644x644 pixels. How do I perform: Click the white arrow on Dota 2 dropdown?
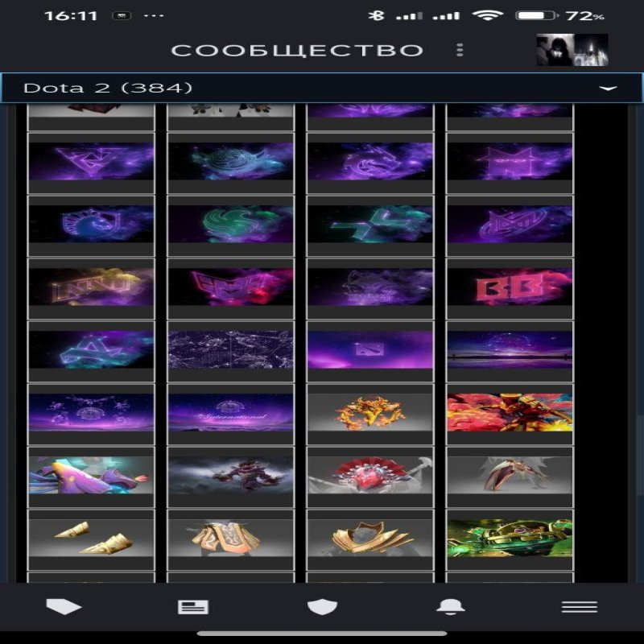[608, 89]
